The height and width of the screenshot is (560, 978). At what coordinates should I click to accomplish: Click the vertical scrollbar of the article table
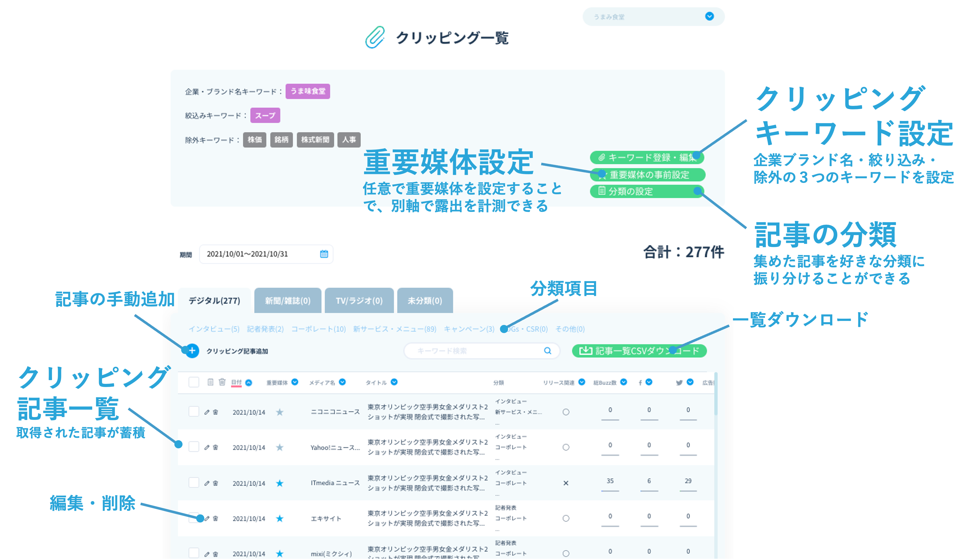coord(715,394)
